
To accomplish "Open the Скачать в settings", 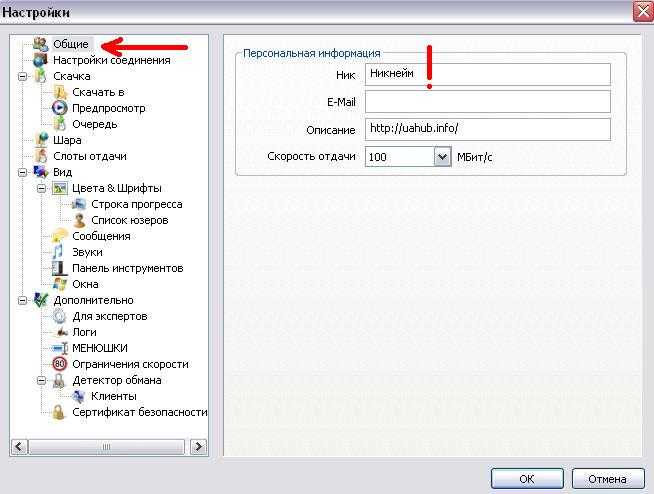I will coord(98,92).
